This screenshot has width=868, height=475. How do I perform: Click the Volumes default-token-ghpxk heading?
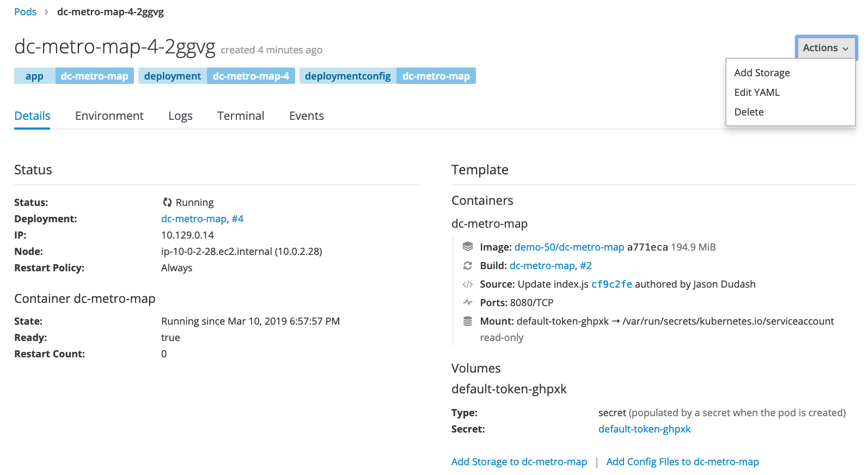click(x=509, y=388)
